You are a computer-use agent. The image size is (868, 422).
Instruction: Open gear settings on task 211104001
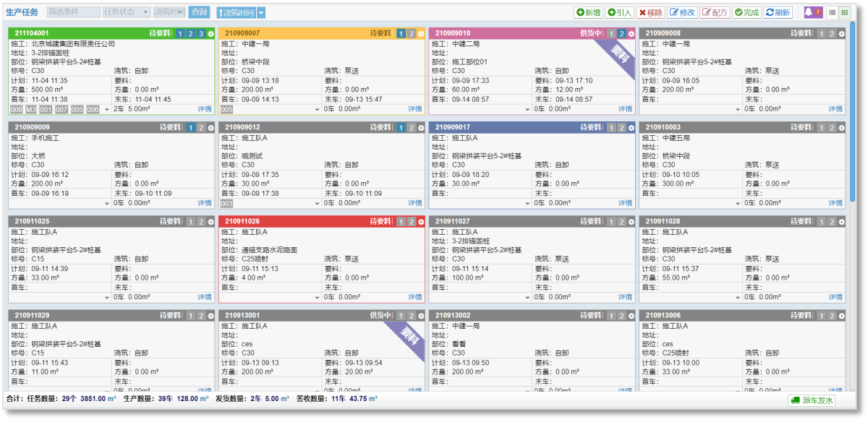coord(210,33)
